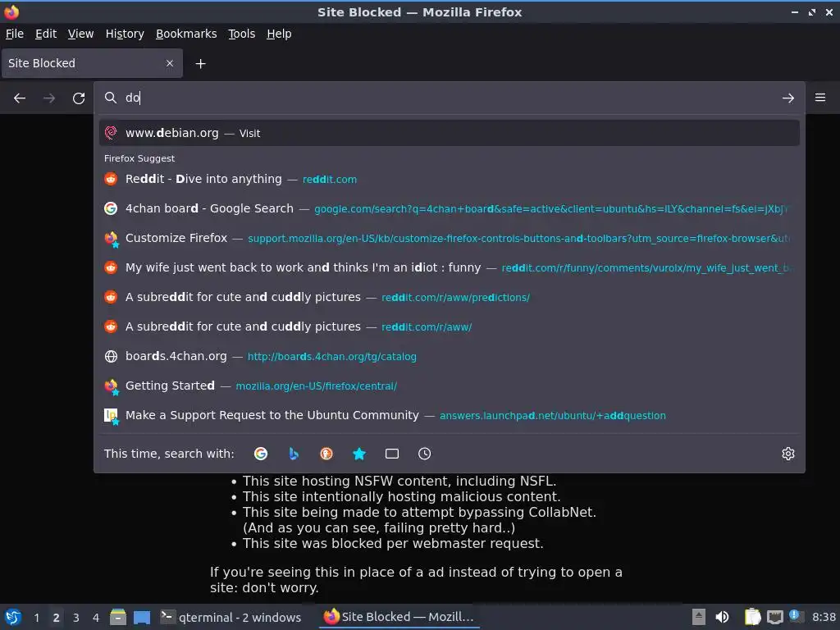Viewport: 840px width, 630px height.
Task: Select Getting Started suggestion
Action: coord(449,386)
